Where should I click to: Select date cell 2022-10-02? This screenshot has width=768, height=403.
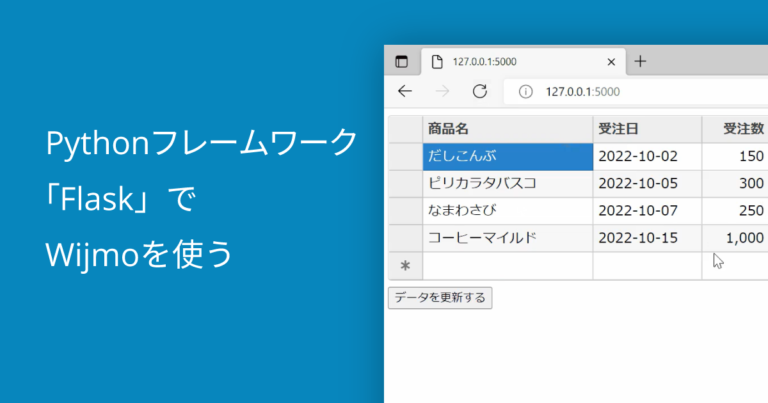point(648,157)
